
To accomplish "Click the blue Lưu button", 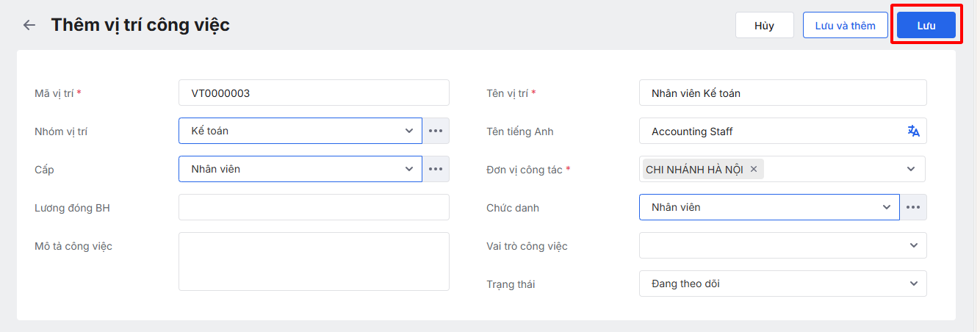I will [926, 26].
